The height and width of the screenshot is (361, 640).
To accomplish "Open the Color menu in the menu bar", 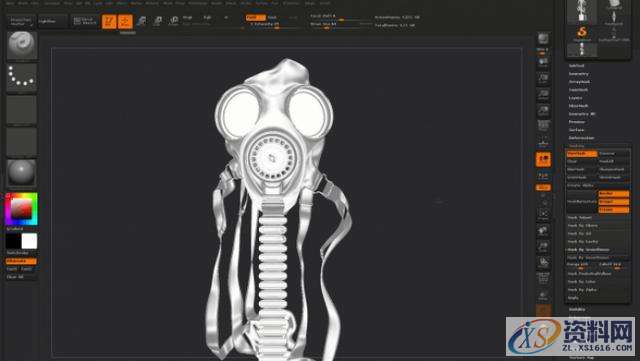I will pyautogui.click(x=35, y=3).
